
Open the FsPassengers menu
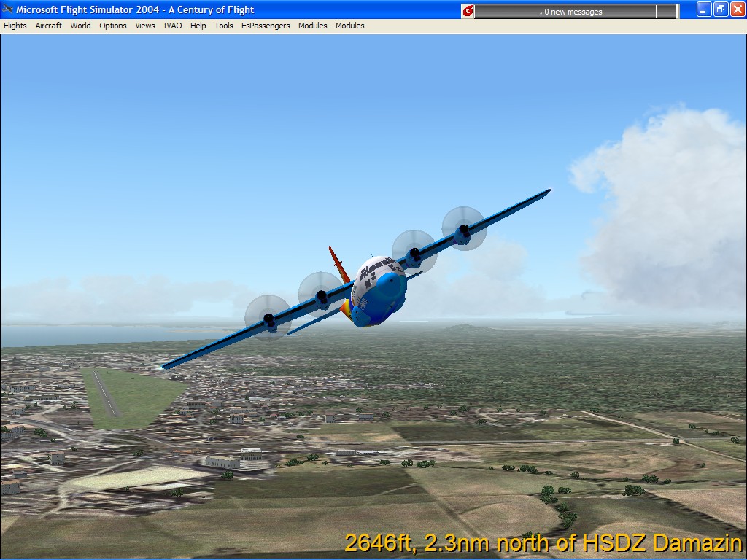click(266, 26)
